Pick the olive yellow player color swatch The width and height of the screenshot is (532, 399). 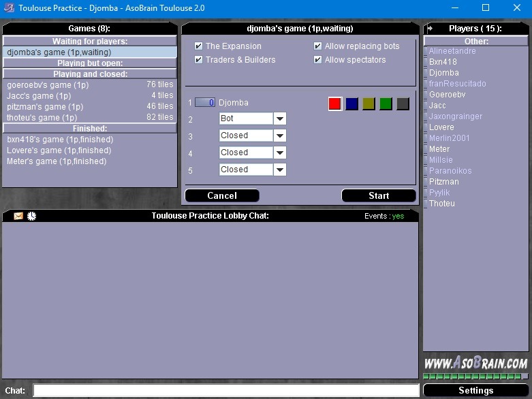[369, 103]
